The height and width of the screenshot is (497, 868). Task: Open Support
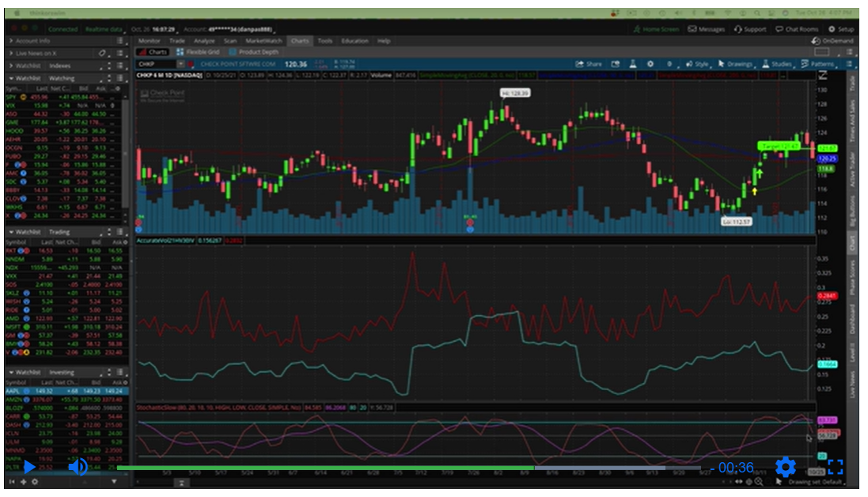[x=750, y=29]
